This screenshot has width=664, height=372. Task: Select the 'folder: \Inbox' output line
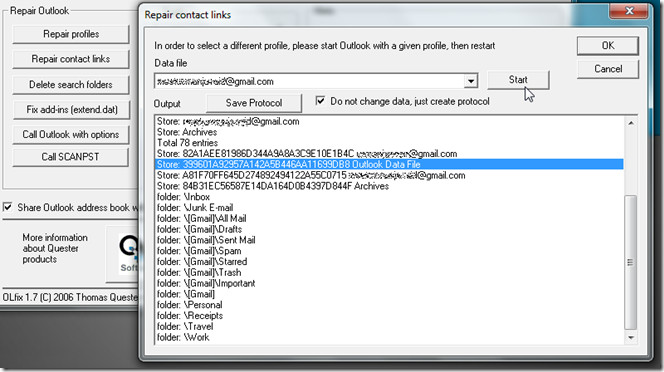tap(183, 197)
